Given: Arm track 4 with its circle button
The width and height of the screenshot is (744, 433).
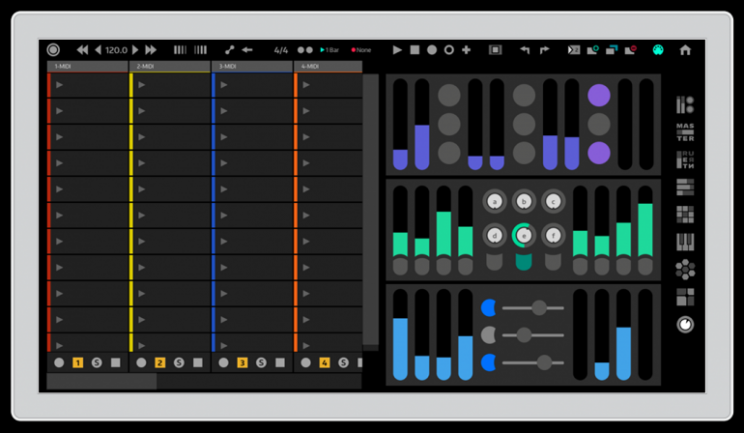Looking at the screenshot, I should click(x=306, y=363).
